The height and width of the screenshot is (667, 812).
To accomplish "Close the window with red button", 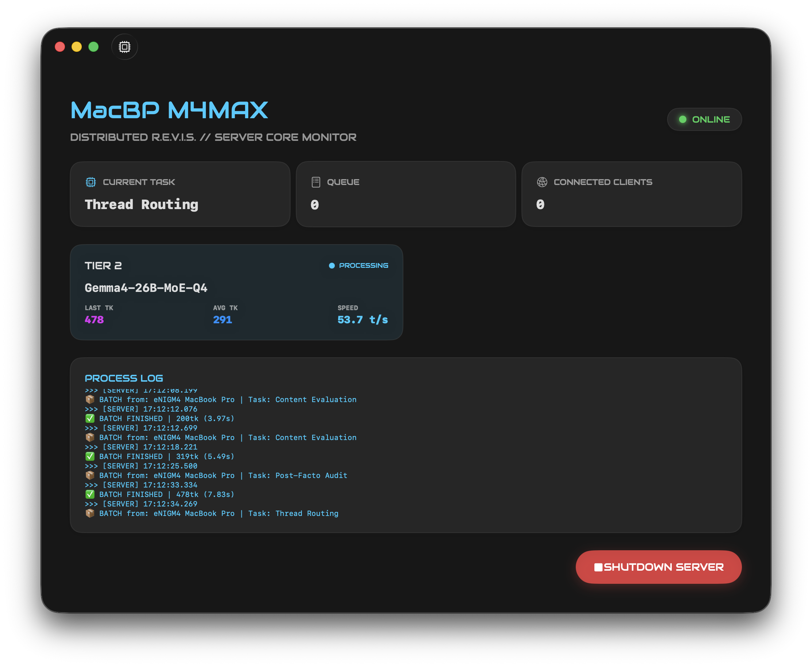I will 60,47.
